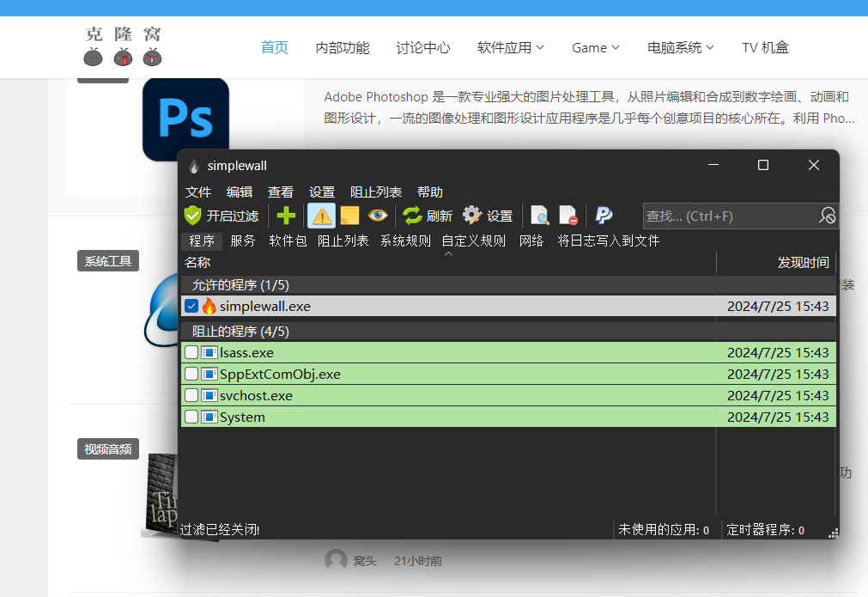Collapse the 允许的程序 (1/5) group
868x597 pixels.
(x=508, y=284)
